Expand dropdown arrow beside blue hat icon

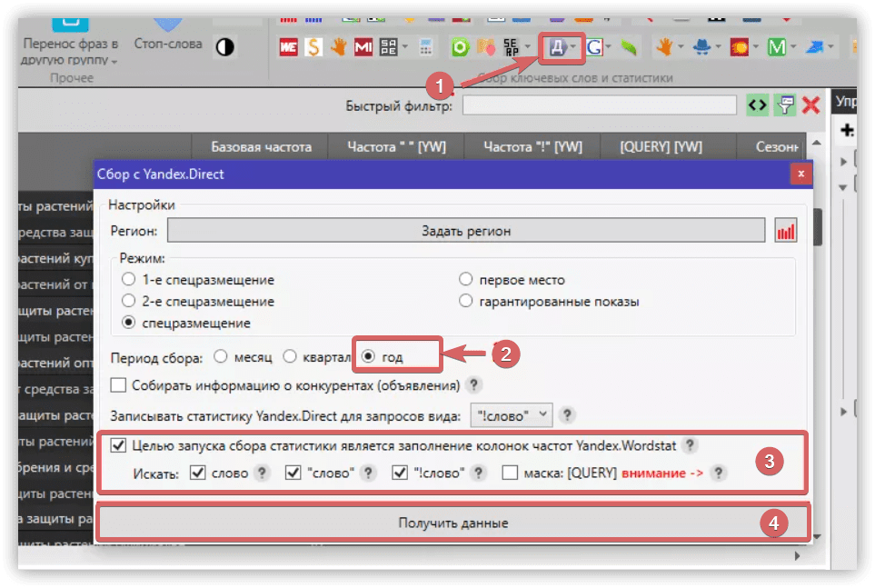coord(718,47)
